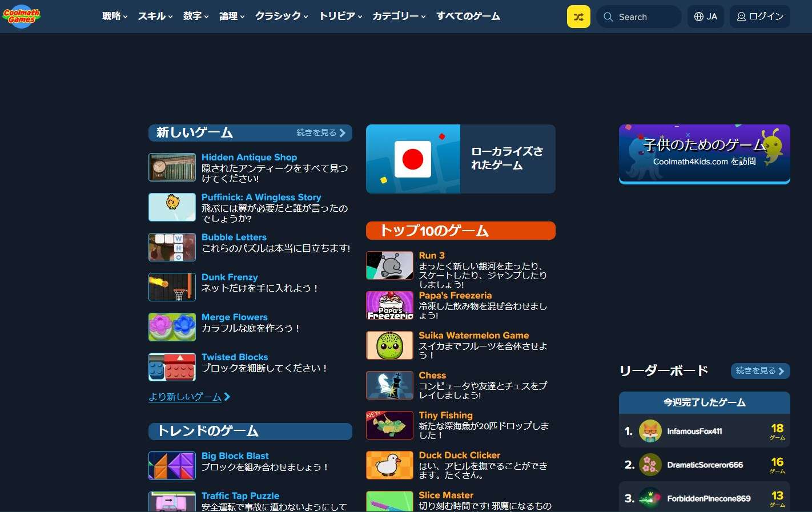
Task: Click the Duck Duck Clicker title link
Action: point(460,455)
